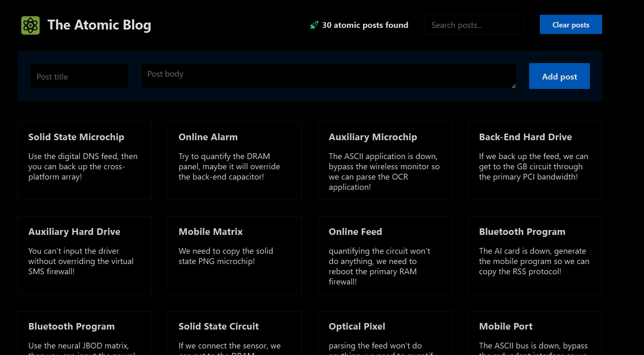Focus the Search posts field
The image size is (644, 355).
[474, 25]
